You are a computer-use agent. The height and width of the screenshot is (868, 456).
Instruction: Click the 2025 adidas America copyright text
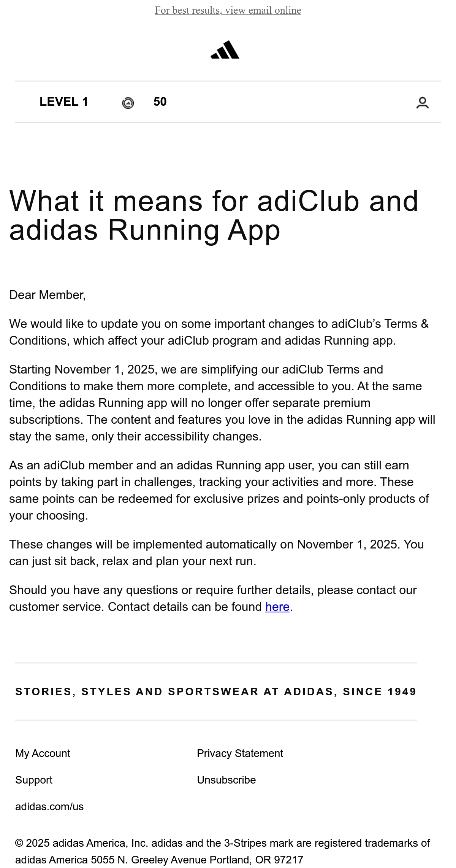[222, 851]
